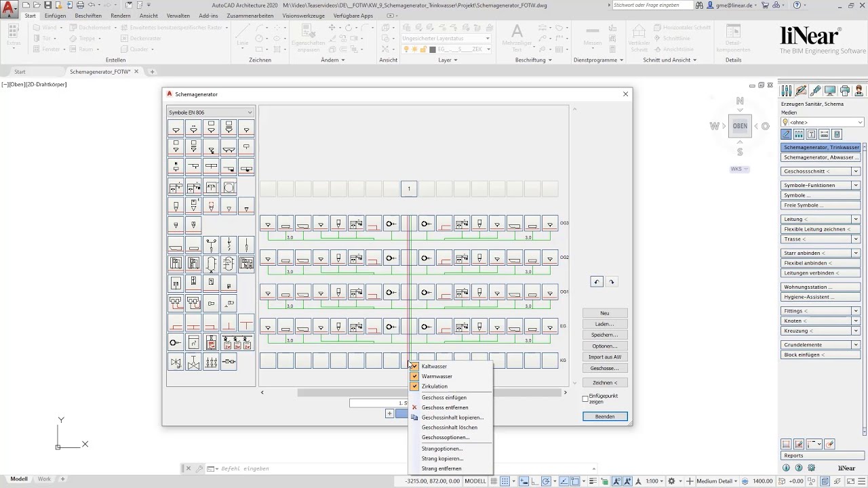Screen dimensions: 868x488
Task: Expand the Fittings < dropdown arrow
Action: coord(856,310)
